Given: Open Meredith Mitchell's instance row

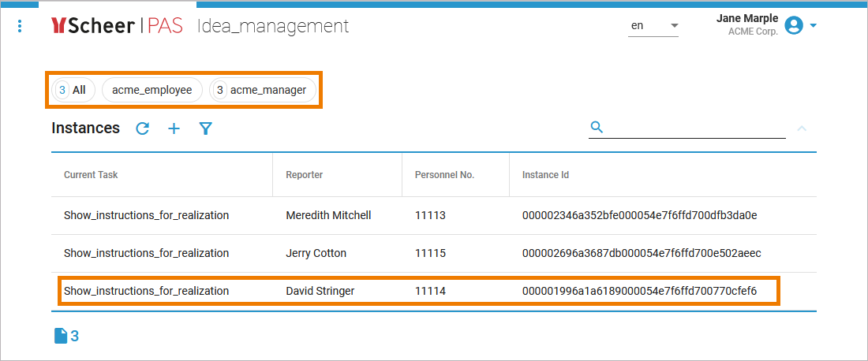Looking at the screenshot, I should 327,215.
